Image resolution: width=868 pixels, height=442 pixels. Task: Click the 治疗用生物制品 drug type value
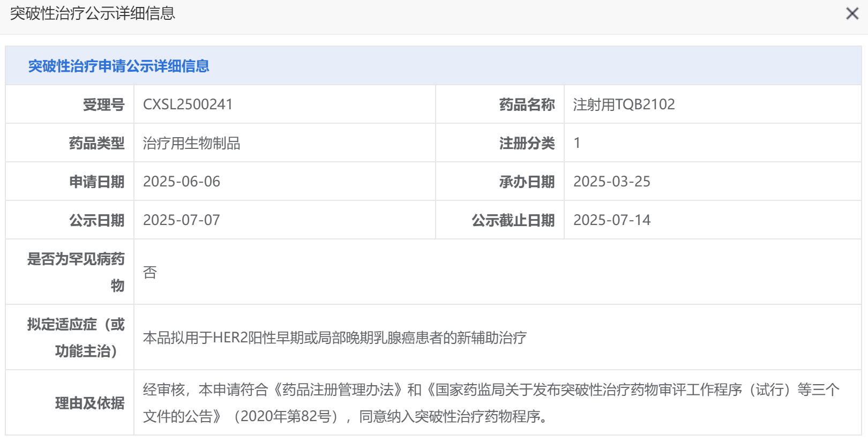click(x=191, y=143)
